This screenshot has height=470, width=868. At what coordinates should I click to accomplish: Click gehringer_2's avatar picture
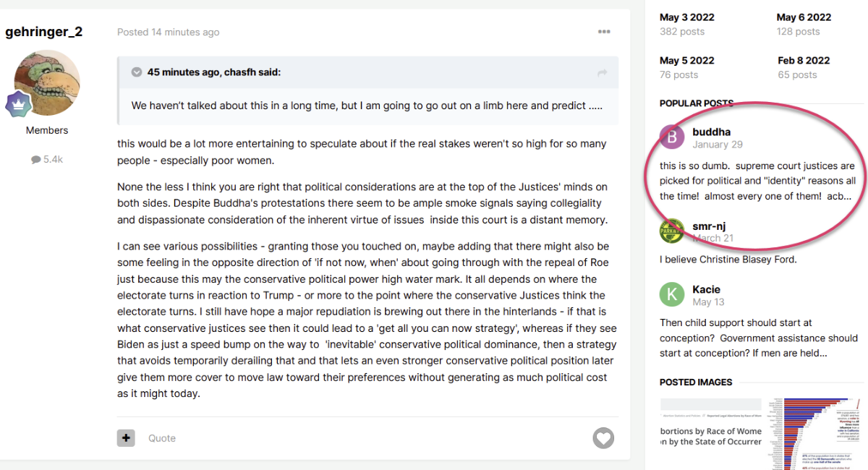click(47, 82)
